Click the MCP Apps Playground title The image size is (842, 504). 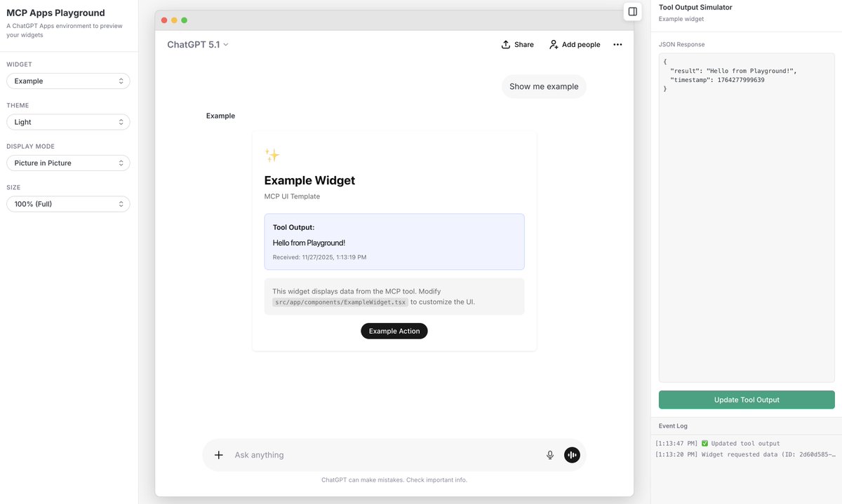55,13
